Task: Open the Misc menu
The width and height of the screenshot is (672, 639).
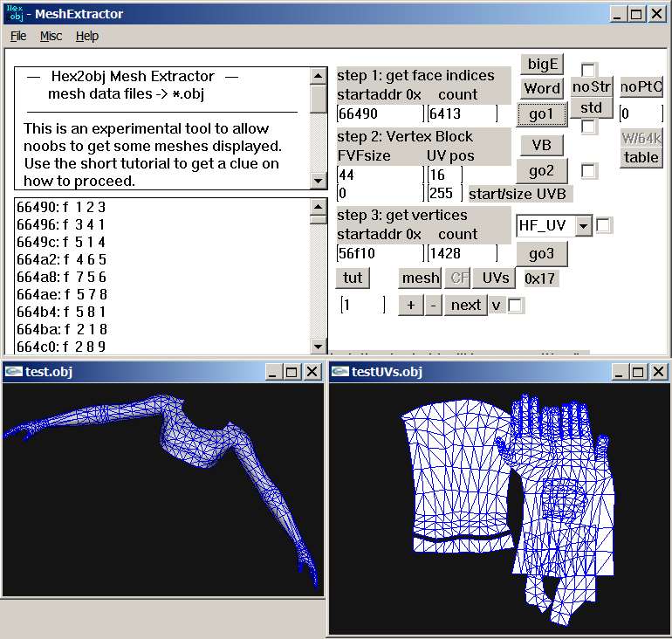Action: click(x=51, y=36)
